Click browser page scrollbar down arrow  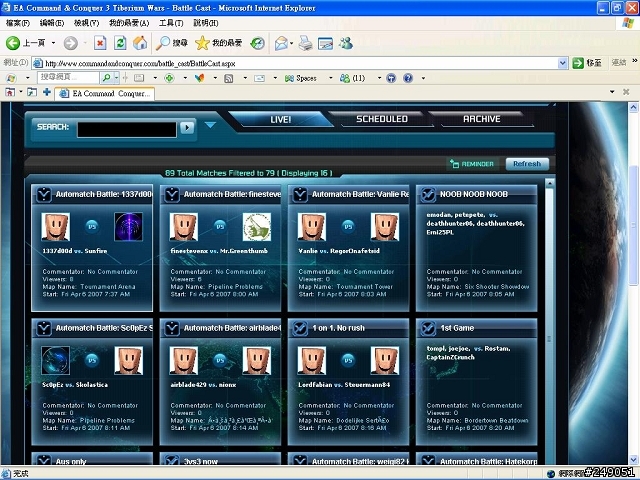(633, 460)
